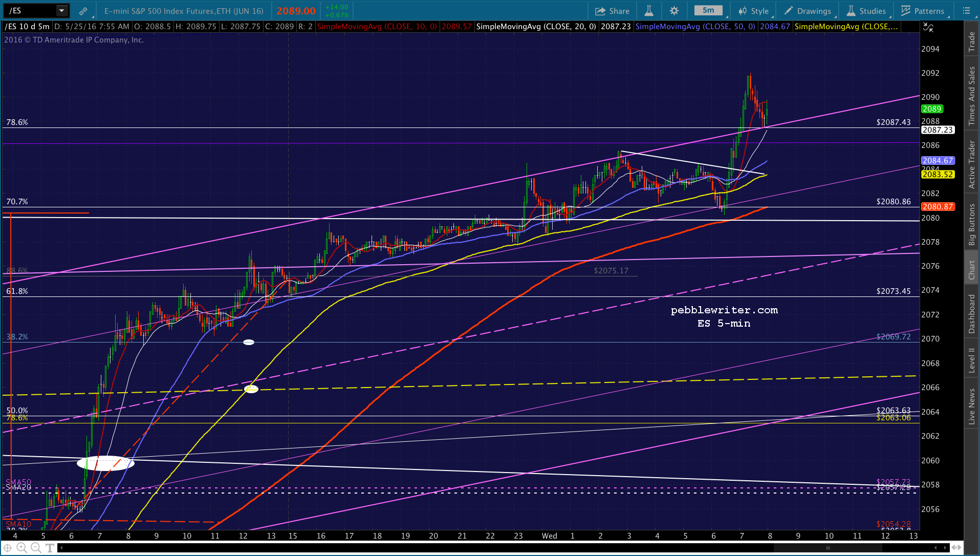Expand the /ES symbol dropdown arrow
This screenshot has width=980, height=556.
click(x=61, y=11)
